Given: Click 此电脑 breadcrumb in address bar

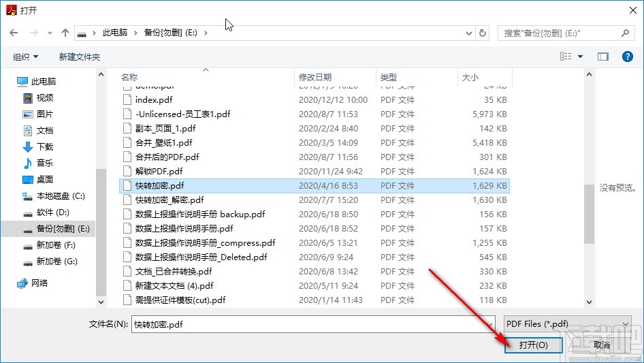Looking at the screenshot, I should [115, 33].
